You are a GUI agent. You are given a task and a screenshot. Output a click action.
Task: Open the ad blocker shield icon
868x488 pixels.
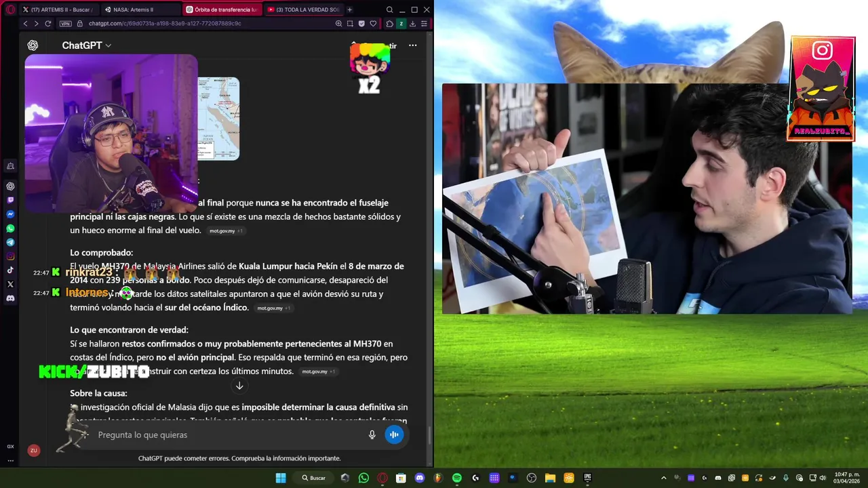pyautogui.click(x=361, y=23)
